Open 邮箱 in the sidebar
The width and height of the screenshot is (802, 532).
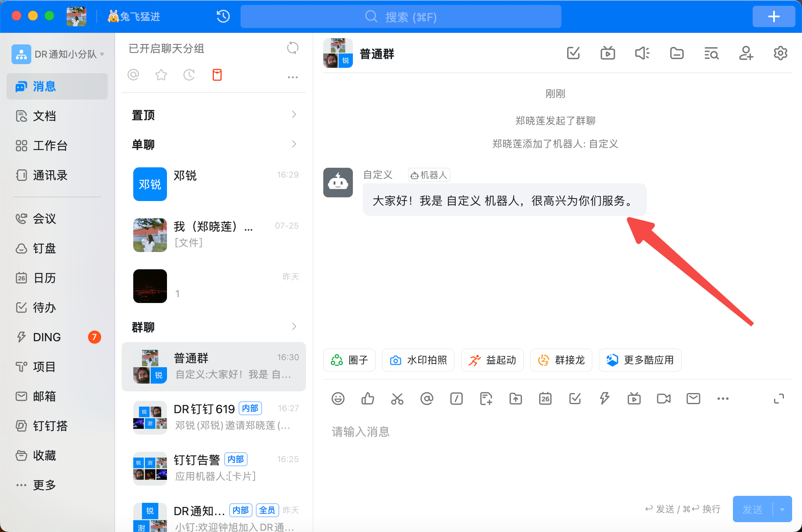(57, 396)
